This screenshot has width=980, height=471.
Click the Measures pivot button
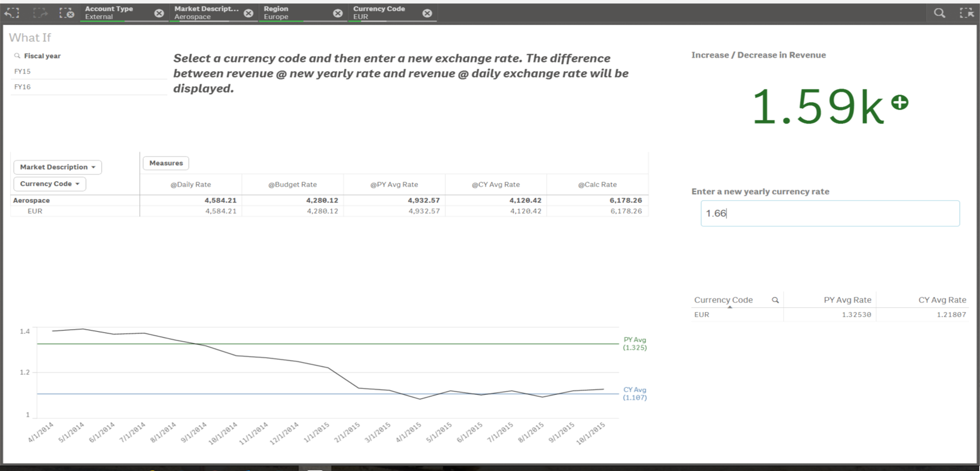(x=166, y=163)
